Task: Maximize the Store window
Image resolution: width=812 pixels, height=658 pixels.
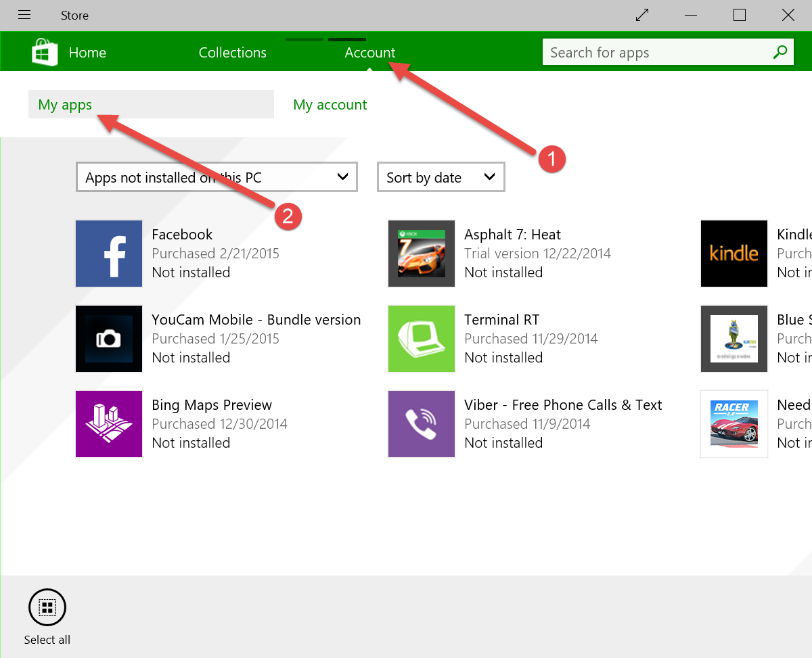Action: 740,15
